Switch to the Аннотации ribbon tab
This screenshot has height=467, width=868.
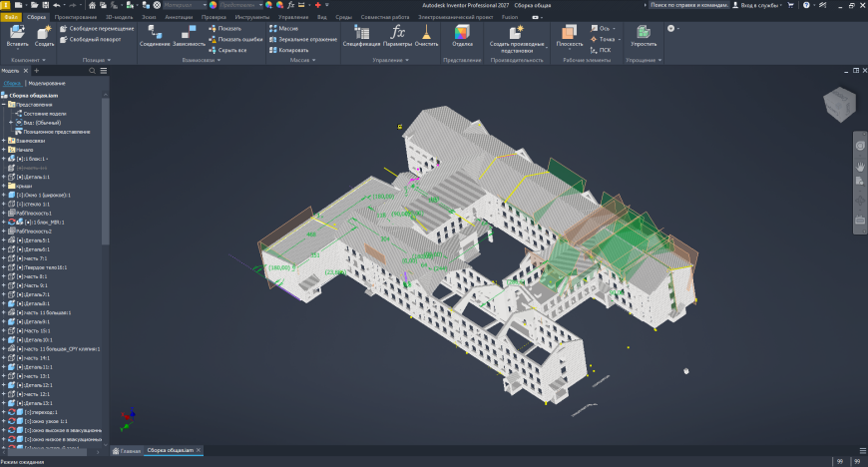coord(179,17)
